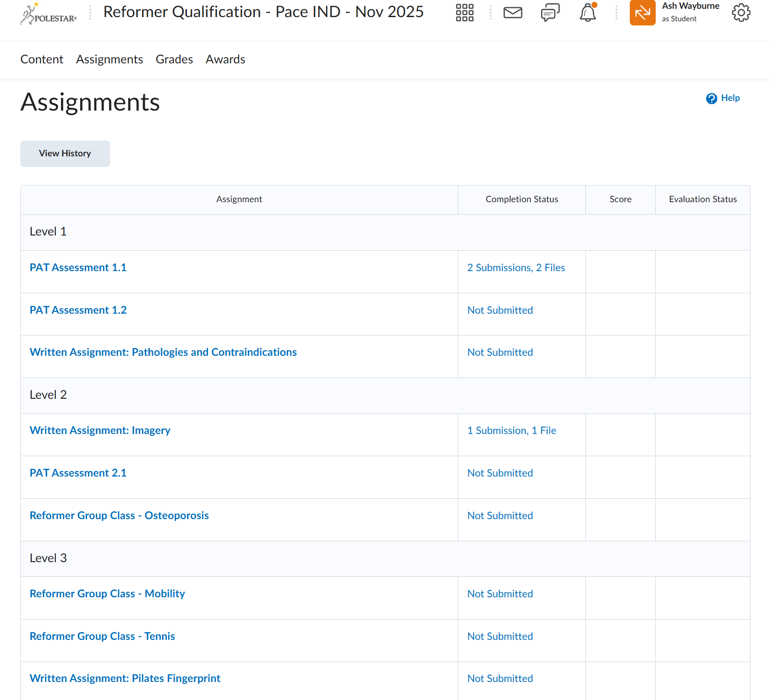Open the 1 Submission, 1 File link

pos(511,431)
